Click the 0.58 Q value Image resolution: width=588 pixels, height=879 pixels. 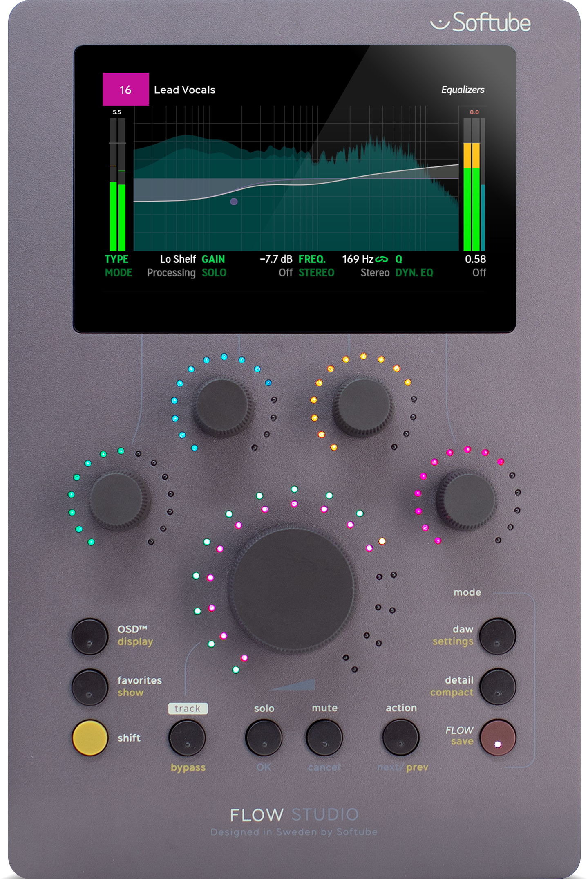tap(475, 259)
